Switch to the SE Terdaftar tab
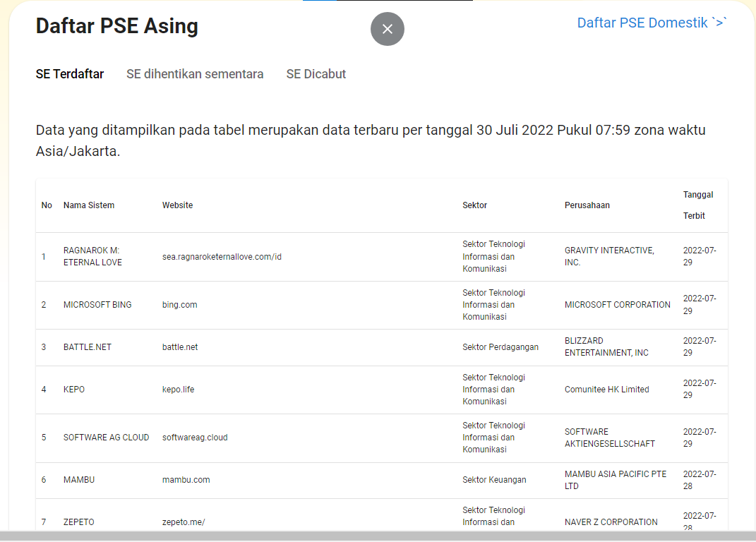 tap(69, 73)
